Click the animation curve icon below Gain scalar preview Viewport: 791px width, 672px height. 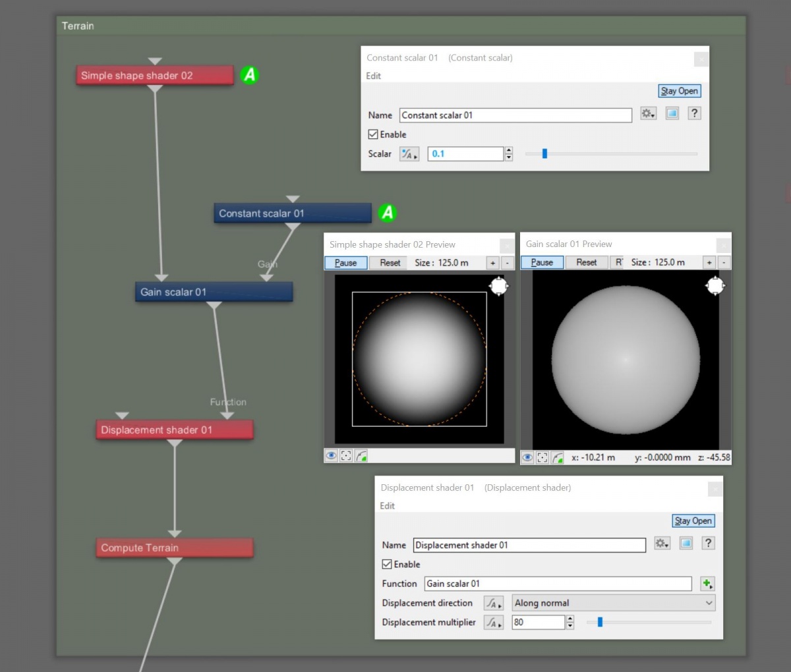pos(558,457)
